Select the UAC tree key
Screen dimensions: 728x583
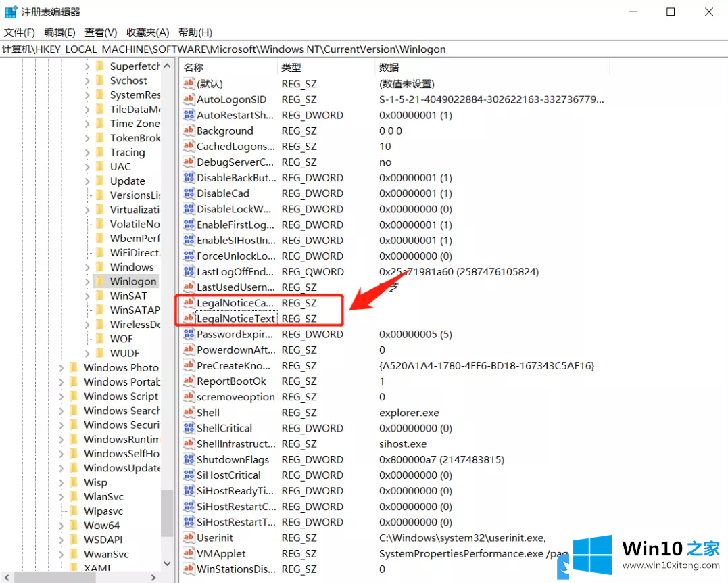pos(120,166)
